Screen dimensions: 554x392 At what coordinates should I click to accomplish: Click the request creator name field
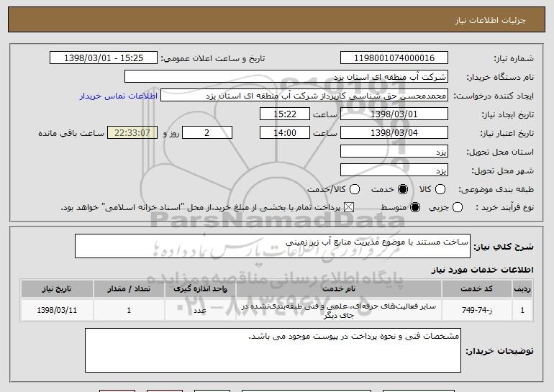coord(304,96)
